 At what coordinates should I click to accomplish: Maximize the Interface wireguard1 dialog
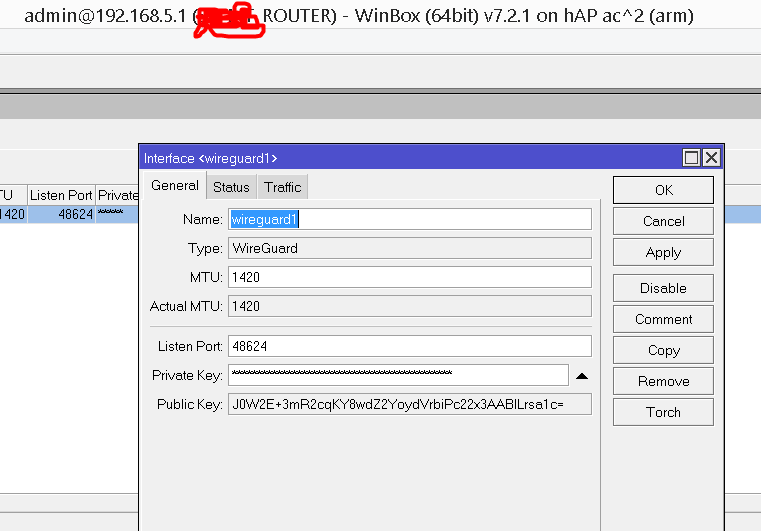point(691,158)
